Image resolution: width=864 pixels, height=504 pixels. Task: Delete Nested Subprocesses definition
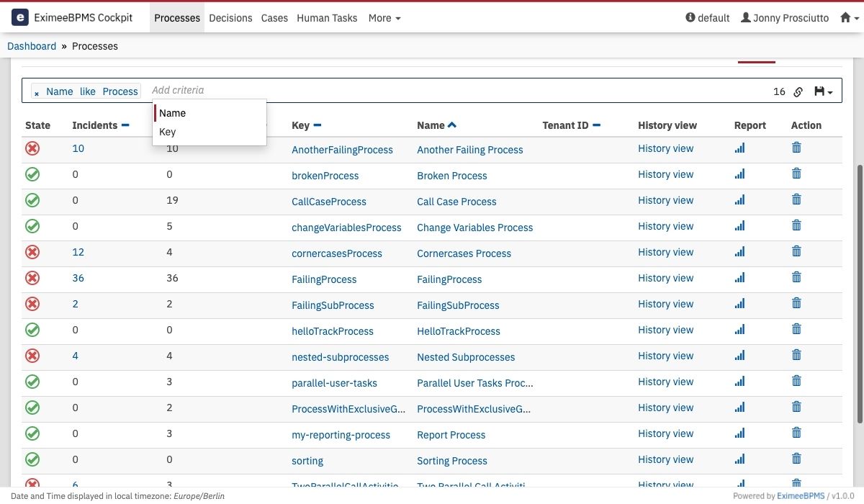tap(796, 355)
